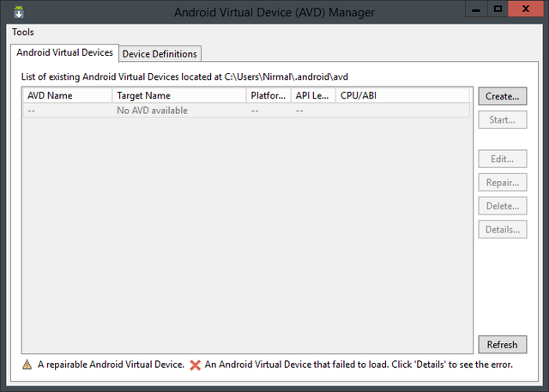549x392 pixels.
Task: Click the Start... button
Action: pos(503,120)
